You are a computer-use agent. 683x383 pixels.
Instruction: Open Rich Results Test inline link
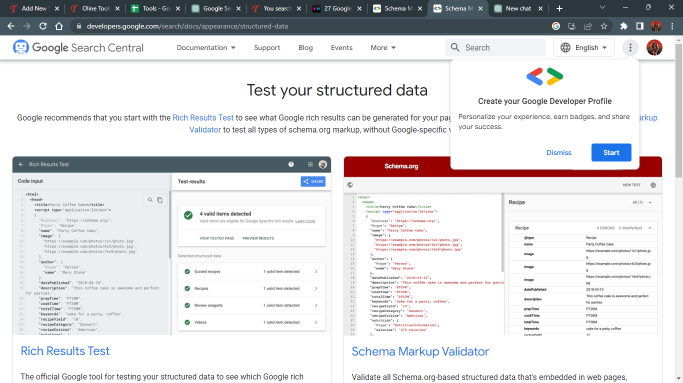[203, 118]
